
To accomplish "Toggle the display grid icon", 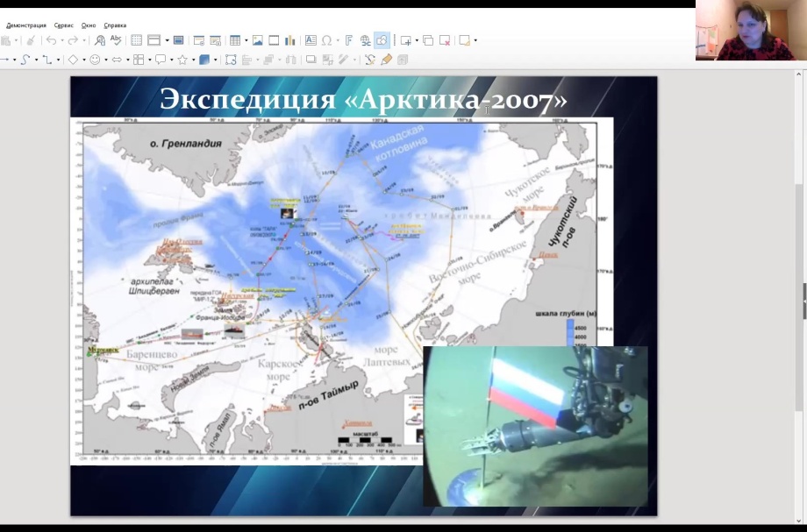I will pyautogui.click(x=136, y=40).
